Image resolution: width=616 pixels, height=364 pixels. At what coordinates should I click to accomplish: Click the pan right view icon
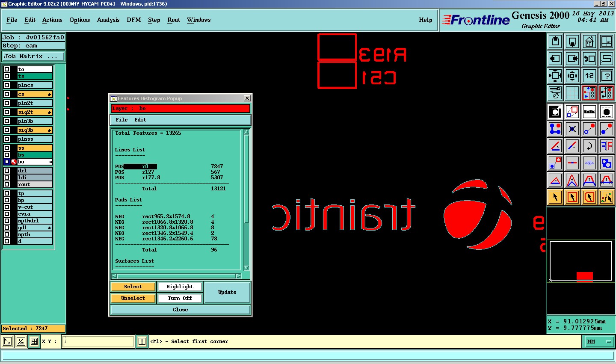572,59
